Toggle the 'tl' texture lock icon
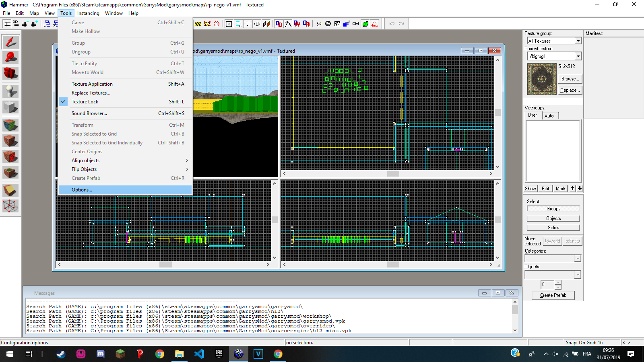644x362 pixels. (248, 24)
